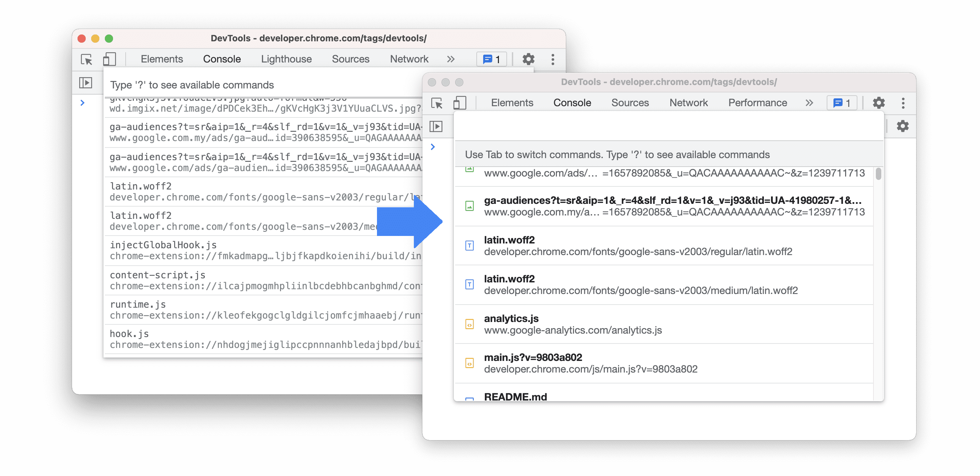Viewport: 980px width, 476px height.
Task: Click the Sources tab in left panel
Action: coord(350,58)
